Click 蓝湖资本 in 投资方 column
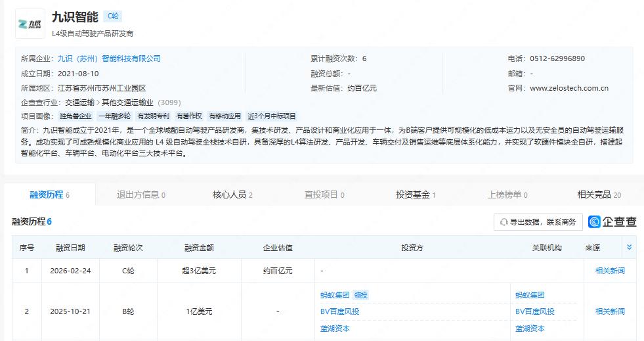Screen dimensions: 644x341 335,329
